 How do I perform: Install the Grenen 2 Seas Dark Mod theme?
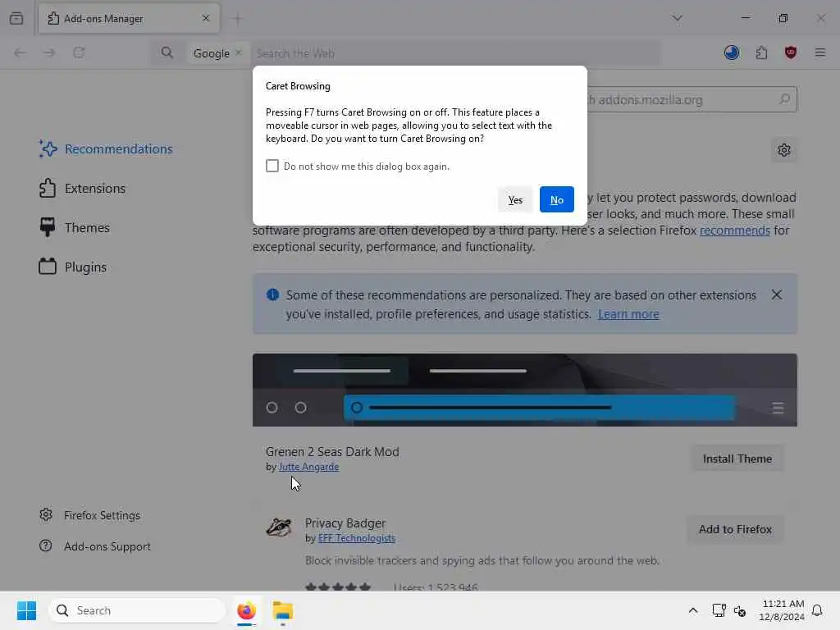coord(737,459)
